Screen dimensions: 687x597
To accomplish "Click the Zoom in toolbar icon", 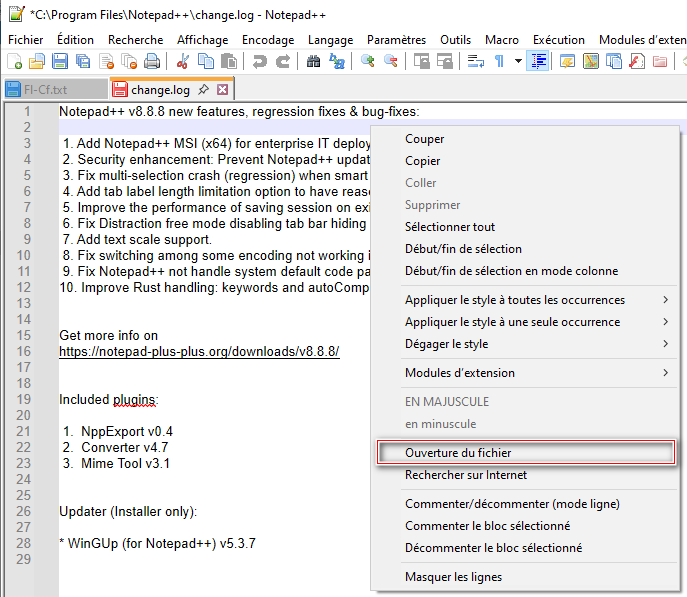I will click(368, 62).
